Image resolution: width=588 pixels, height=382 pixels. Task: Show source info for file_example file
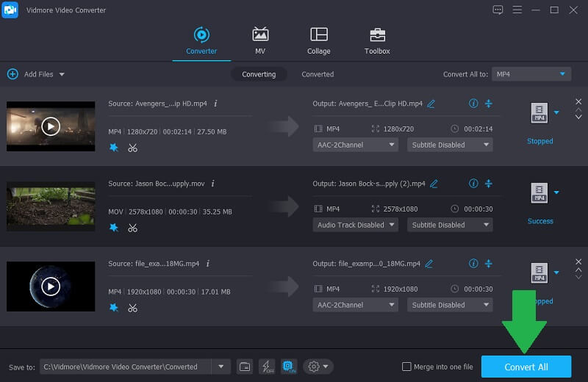coord(208,264)
